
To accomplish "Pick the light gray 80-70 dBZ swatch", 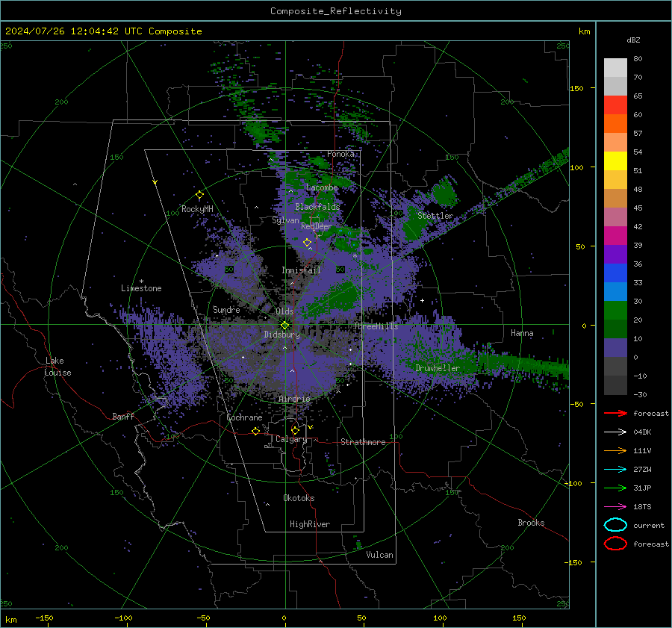I will click(x=615, y=68).
